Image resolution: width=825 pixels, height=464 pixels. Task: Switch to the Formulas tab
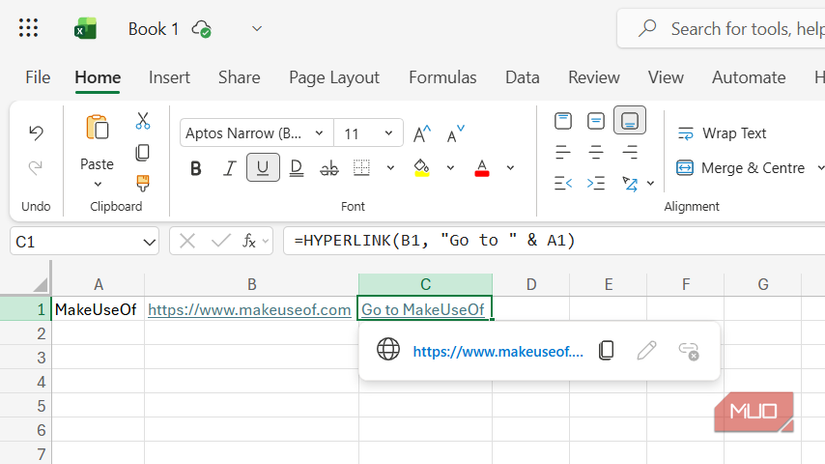point(442,77)
